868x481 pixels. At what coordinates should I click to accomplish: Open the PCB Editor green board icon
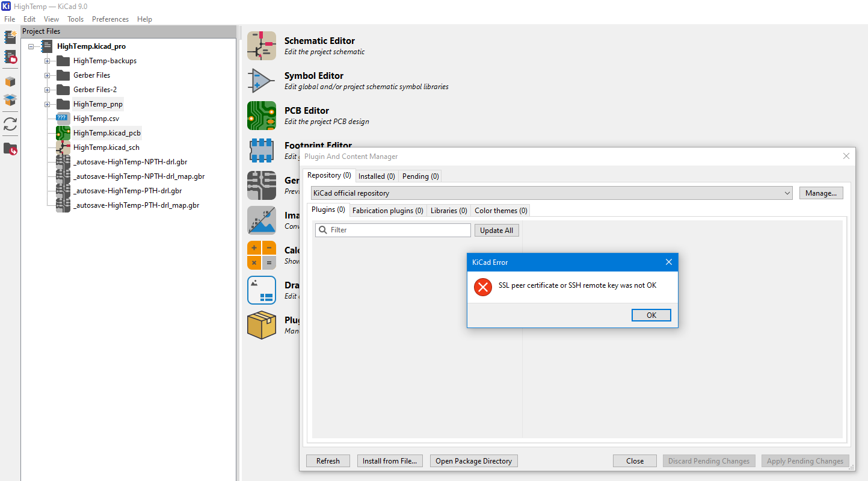point(261,116)
